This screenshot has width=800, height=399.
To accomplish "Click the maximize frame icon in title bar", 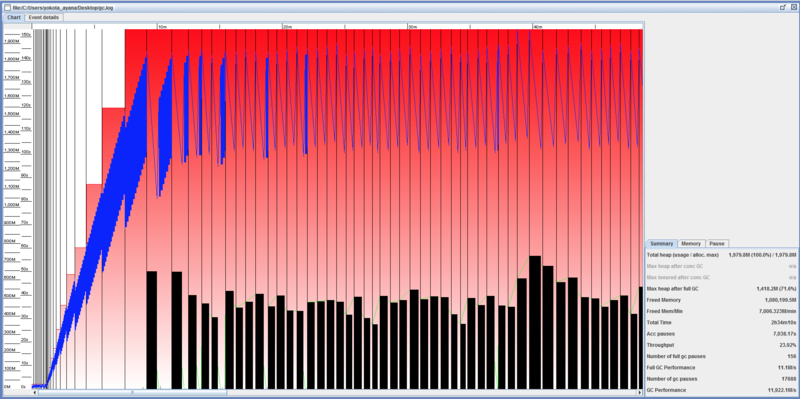I will pyautogui.click(x=783, y=8).
